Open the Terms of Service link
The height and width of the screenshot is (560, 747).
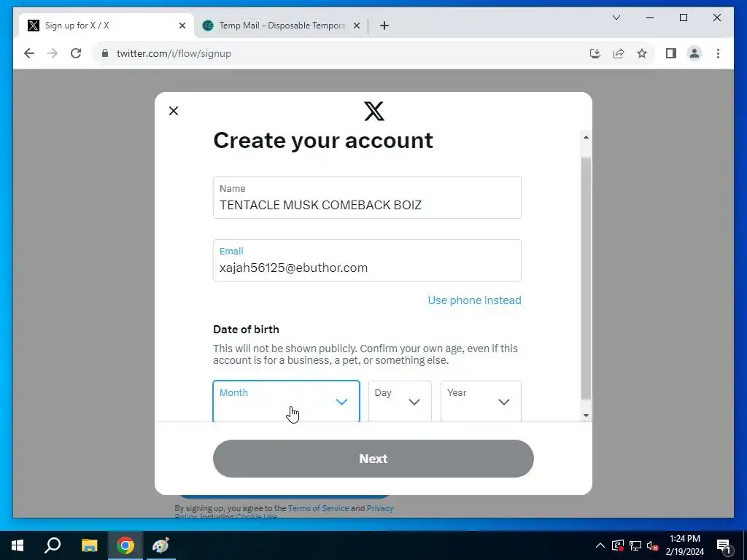click(318, 508)
